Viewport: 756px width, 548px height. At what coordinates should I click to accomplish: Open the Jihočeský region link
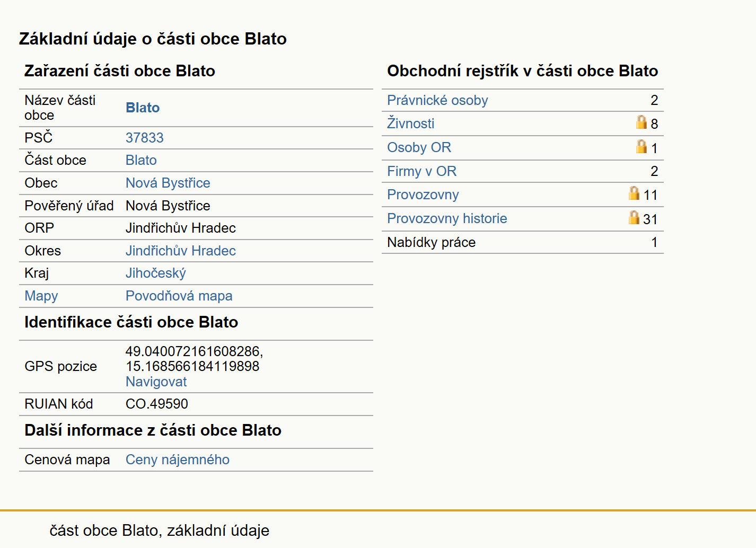pyautogui.click(x=156, y=273)
